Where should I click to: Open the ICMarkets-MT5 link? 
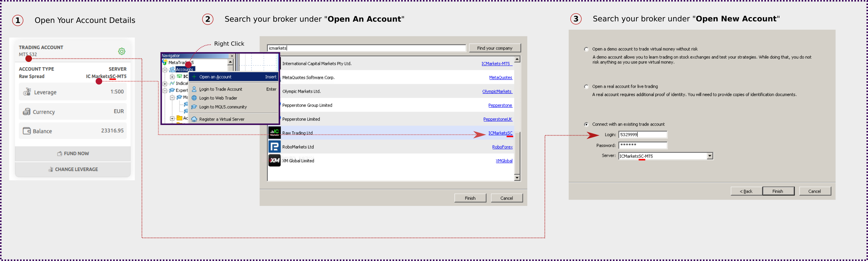coord(497,63)
